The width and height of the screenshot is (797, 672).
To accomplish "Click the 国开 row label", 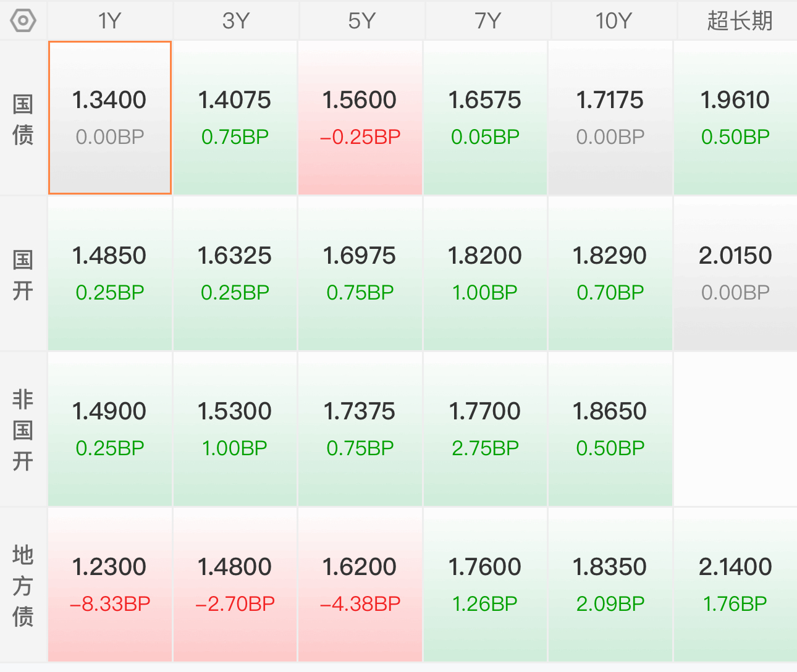I will (23, 274).
